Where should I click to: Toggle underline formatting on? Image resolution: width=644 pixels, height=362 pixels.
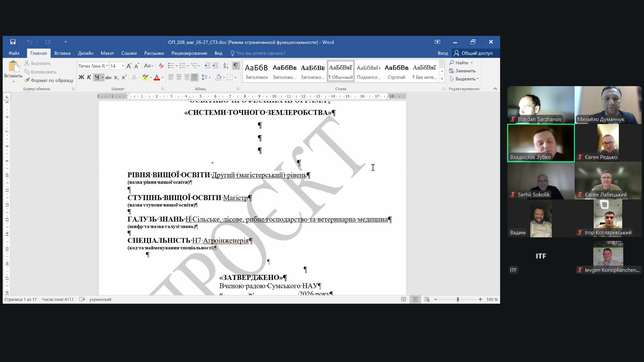97,77
